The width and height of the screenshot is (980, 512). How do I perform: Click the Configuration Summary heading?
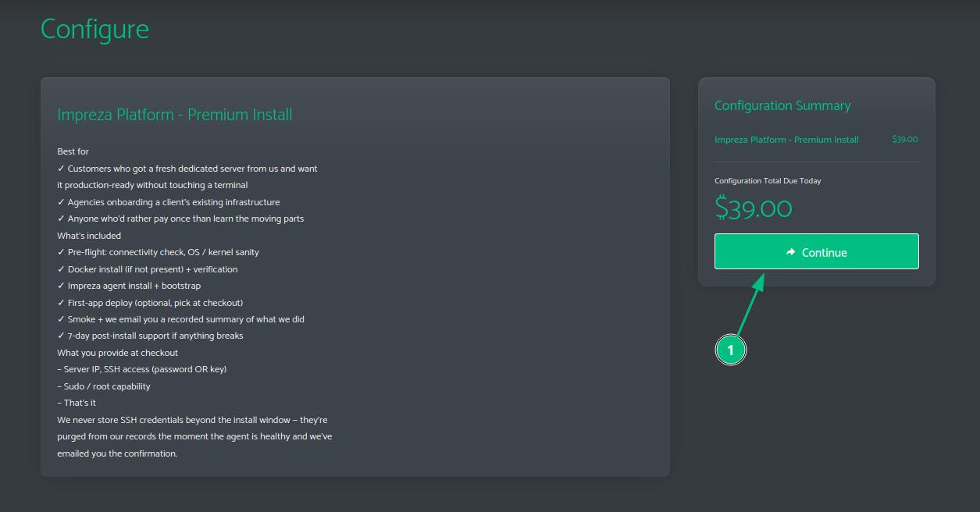coord(782,105)
